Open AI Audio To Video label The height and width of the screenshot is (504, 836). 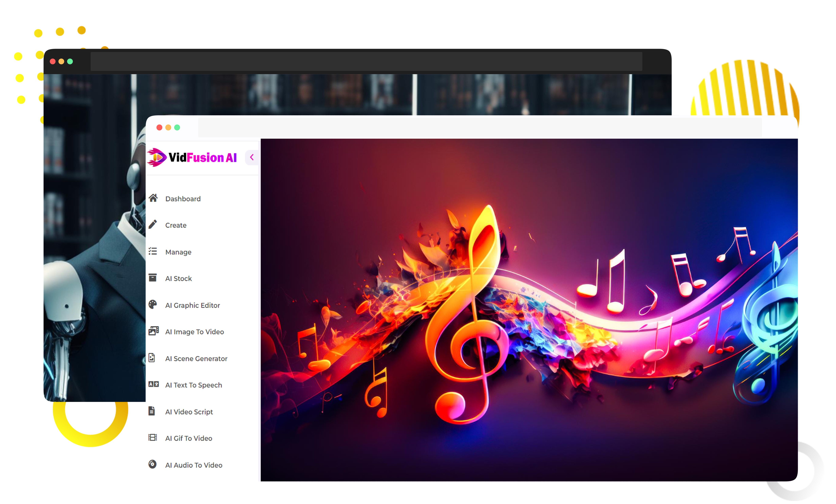(194, 465)
